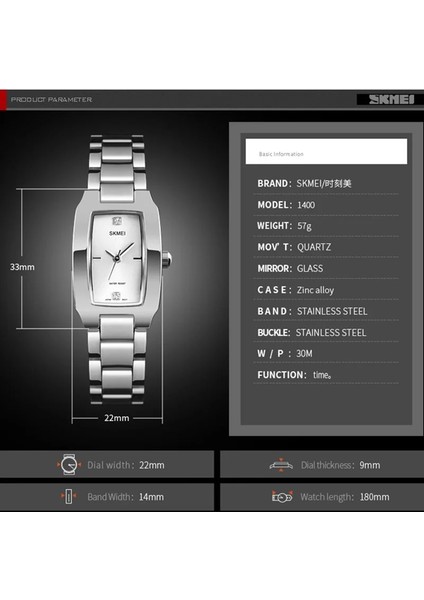424x600 pixels.
Task: Click the Basic Information white box
Action: click(326, 152)
